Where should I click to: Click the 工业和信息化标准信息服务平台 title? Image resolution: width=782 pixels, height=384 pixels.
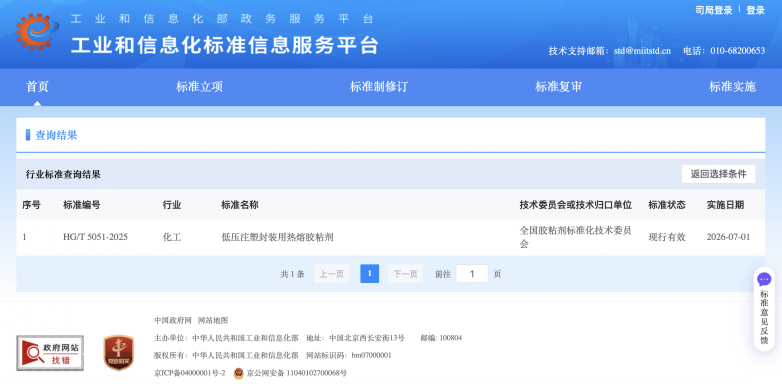click(224, 45)
